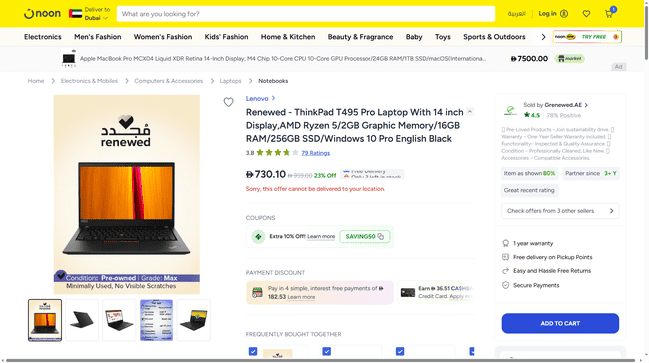Image resolution: width=649 pixels, height=363 pixels.
Task: Open the wishlist heart in header
Action: 586,14
